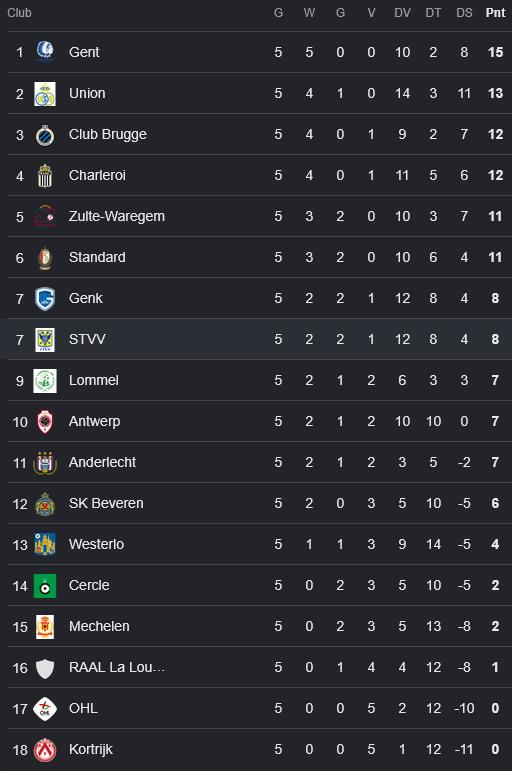Click the STVV club badge
512x771 pixels.
pyautogui.click(x=45, y=340)
